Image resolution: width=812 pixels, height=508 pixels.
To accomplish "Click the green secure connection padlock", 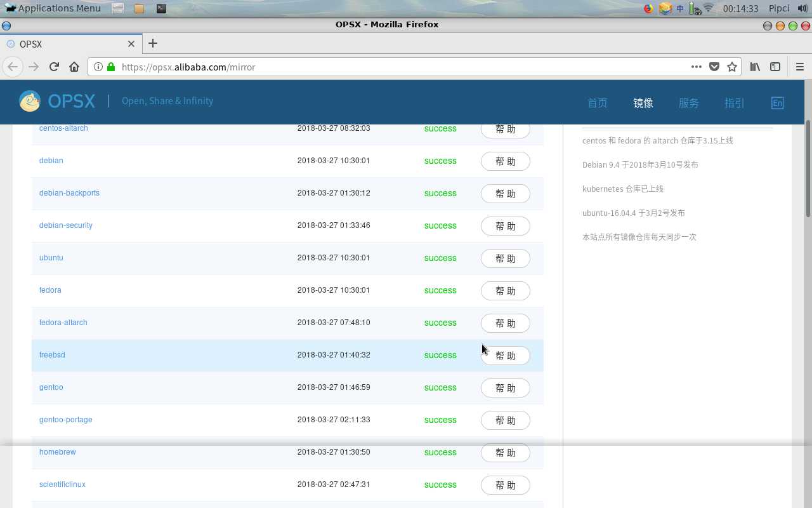I will 111,67.
